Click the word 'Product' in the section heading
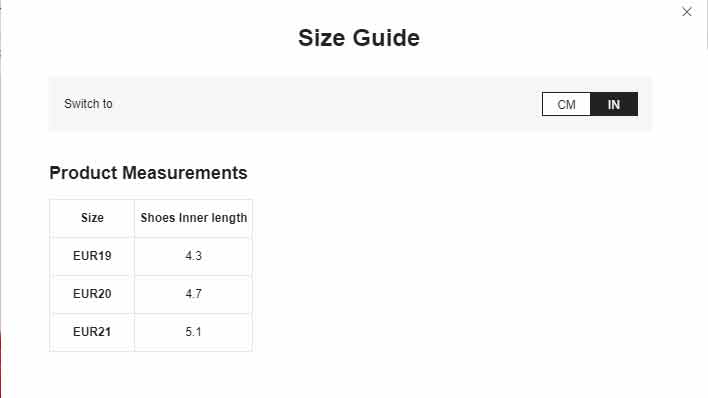The image size is (708, 398). click(83, 173)
